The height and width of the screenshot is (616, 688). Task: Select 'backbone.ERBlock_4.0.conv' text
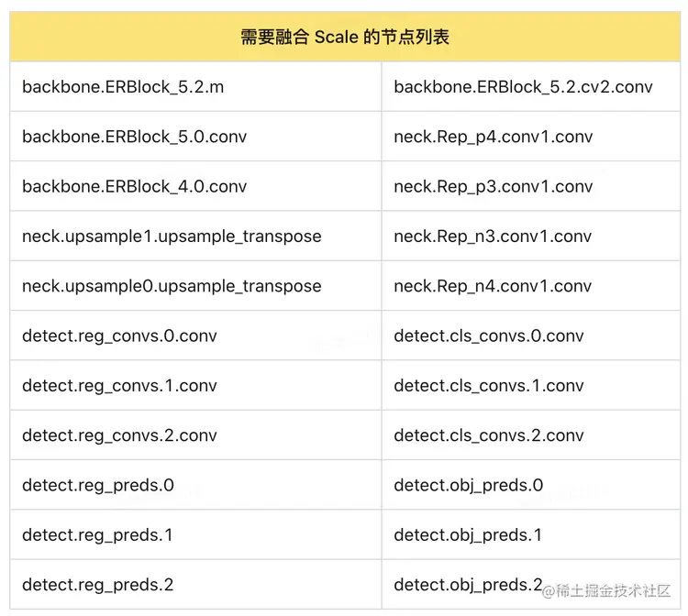click(x=135, y=187)
